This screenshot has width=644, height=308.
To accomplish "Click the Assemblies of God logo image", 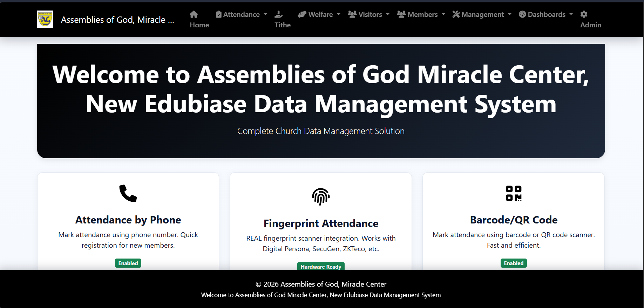I will tap(45, 19).
